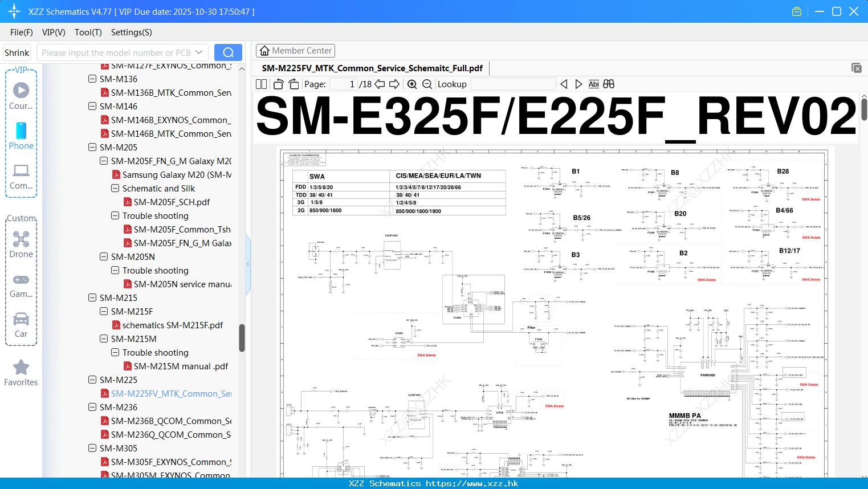Click the page number input field

pos(343,84)
